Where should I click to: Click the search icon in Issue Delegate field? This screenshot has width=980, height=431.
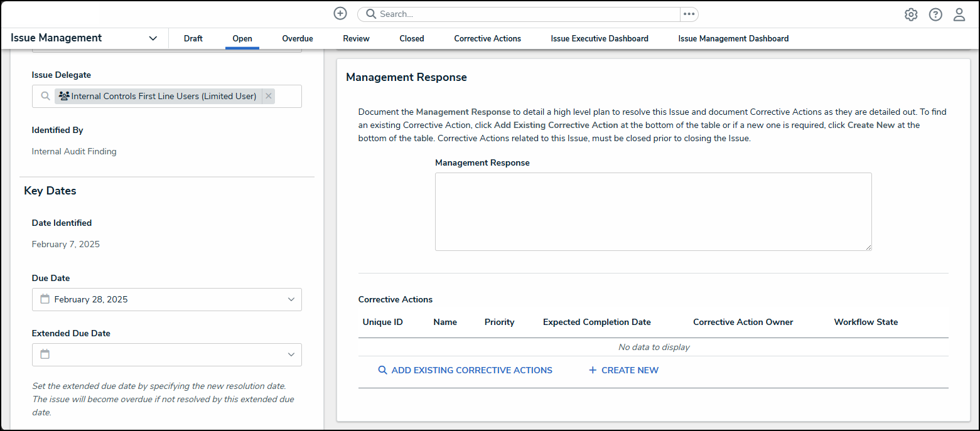coord(45,96)
